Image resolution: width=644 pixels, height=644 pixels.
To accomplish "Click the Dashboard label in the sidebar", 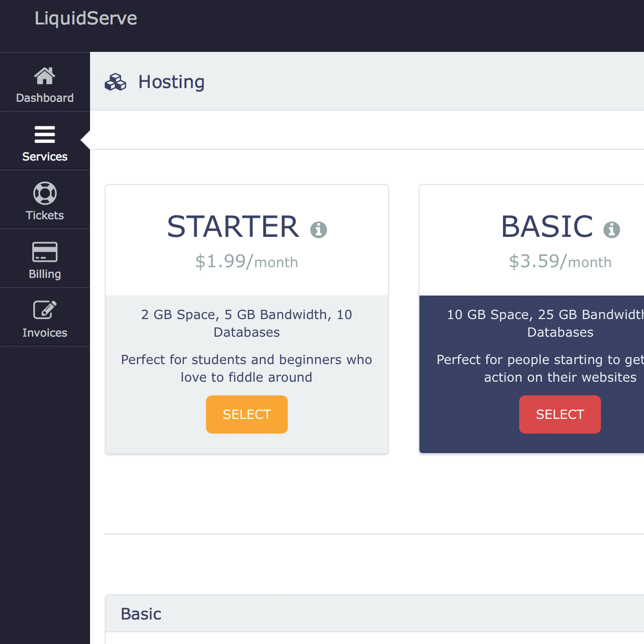I will tap(45, 98).
